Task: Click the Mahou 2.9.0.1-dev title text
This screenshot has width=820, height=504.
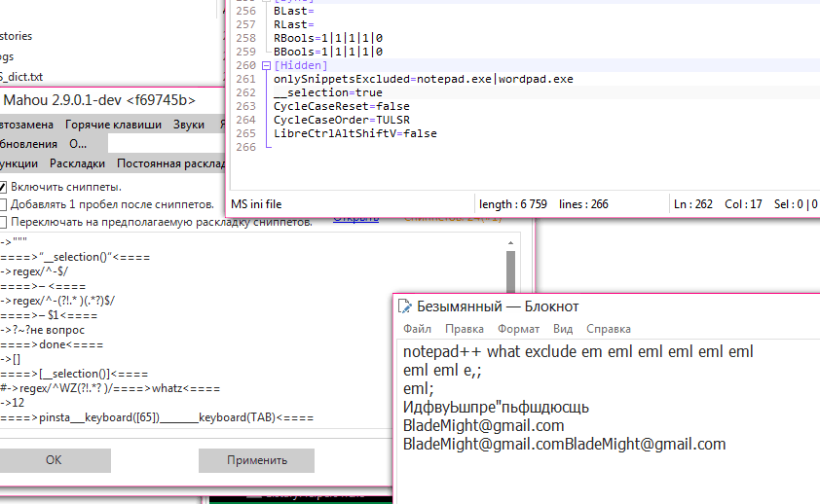Action: pyautogui.click(x=99, y=100)
